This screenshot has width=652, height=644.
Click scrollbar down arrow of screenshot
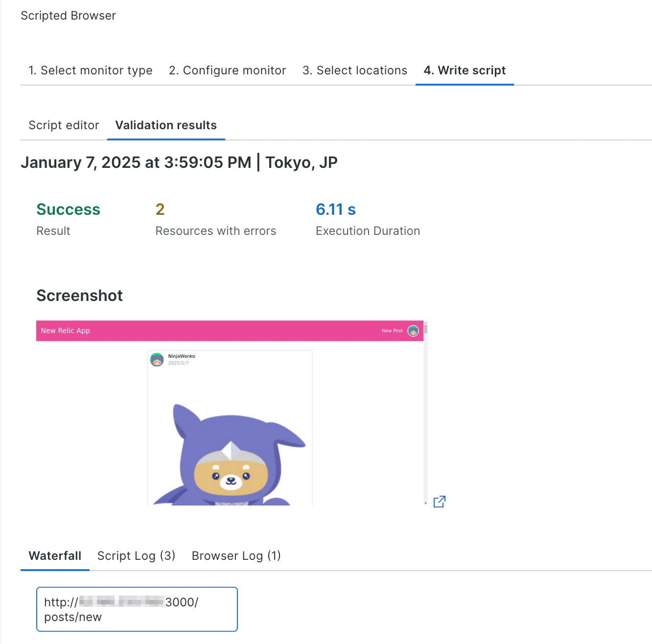pyautogui.click(x=425, y=503)
